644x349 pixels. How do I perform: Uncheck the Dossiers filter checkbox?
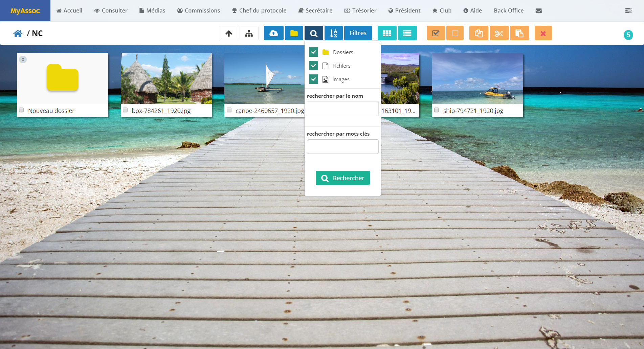click(x=314, y=52)
